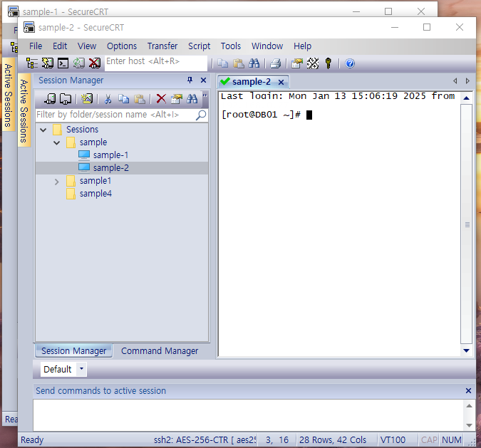Select the sample1 folder label

[95, 181]
